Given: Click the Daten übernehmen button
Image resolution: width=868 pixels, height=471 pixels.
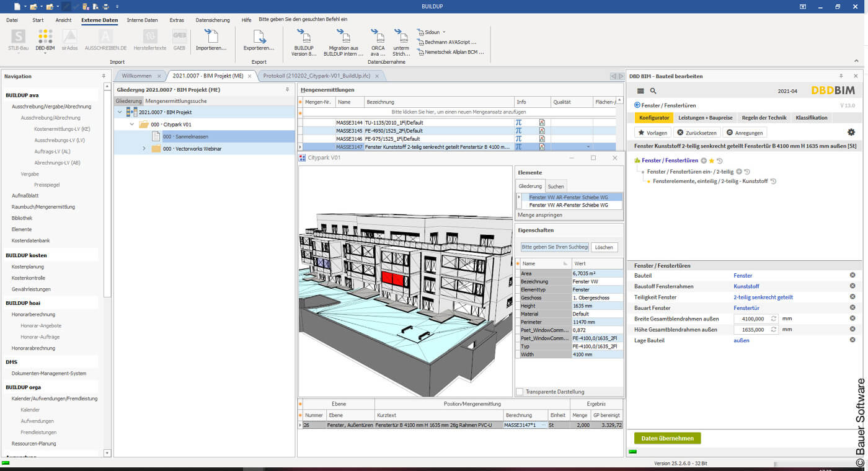Looking at the screenshot, I should pyautogui.click(x=667, y=438).
